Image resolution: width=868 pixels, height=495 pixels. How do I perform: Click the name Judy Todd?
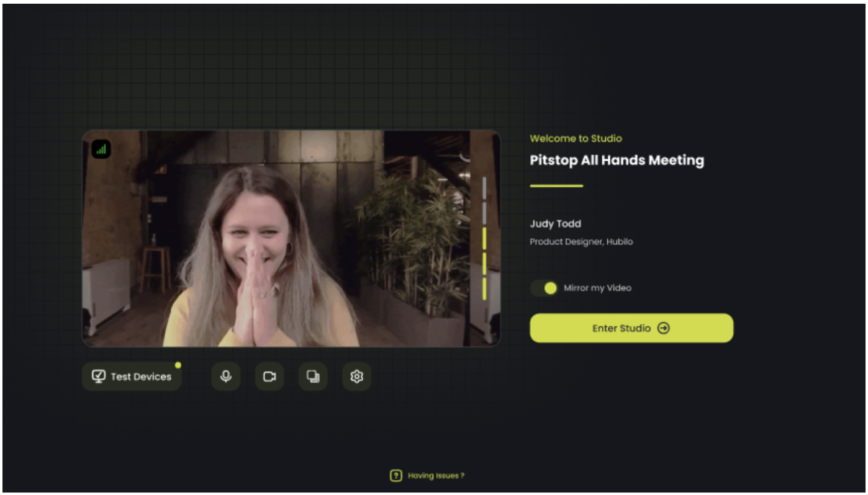click(x=555, y=224)
